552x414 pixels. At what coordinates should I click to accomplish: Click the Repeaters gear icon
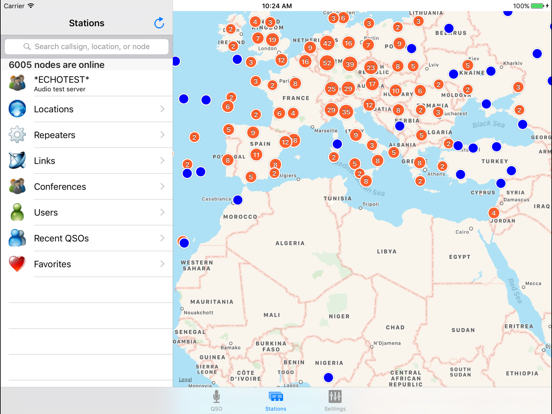tap(17, 134)
